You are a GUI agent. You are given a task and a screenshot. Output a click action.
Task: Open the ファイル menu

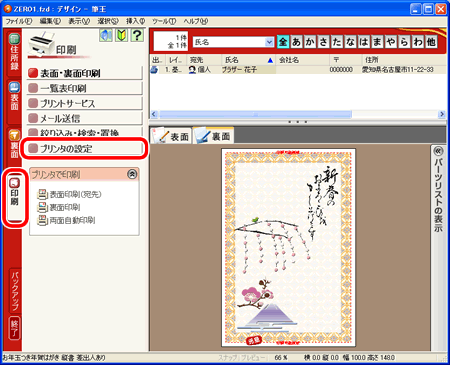[19, 21]
